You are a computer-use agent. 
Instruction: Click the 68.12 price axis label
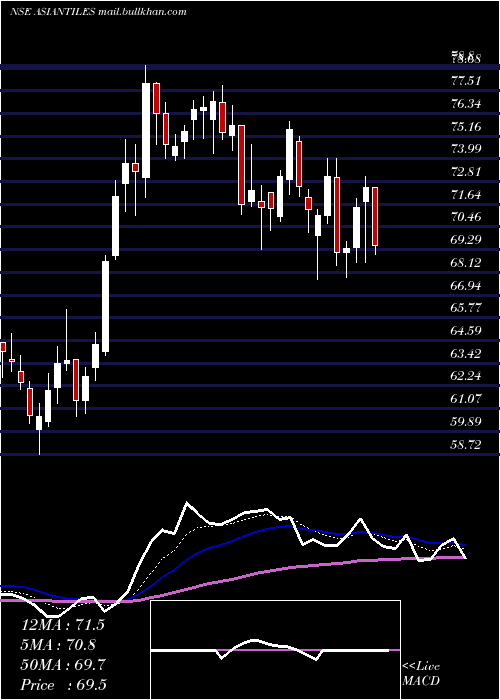pyautogui.click(x=466, y=262)
